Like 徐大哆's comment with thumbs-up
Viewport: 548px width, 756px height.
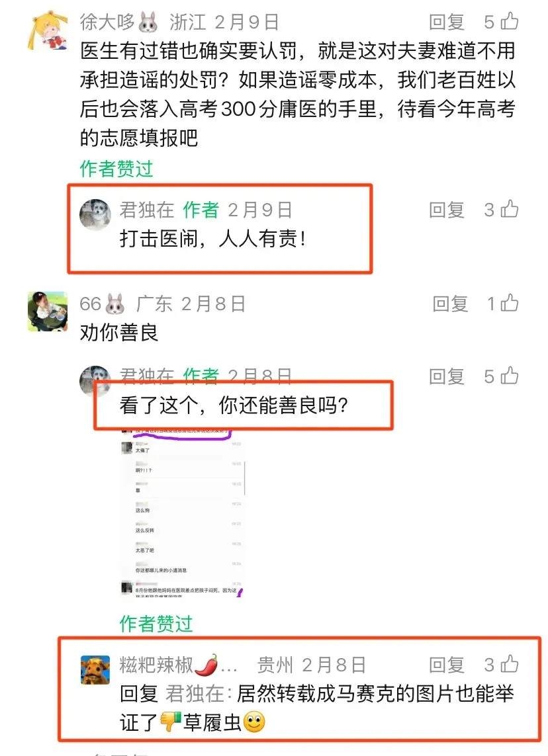coord(510,21)
